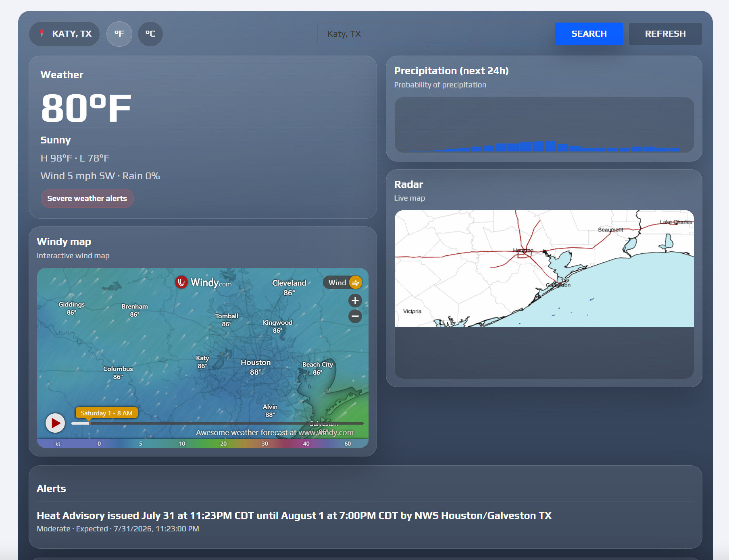Click the REFRESH button
Screen dimensions: 729x560
(665, 34)
